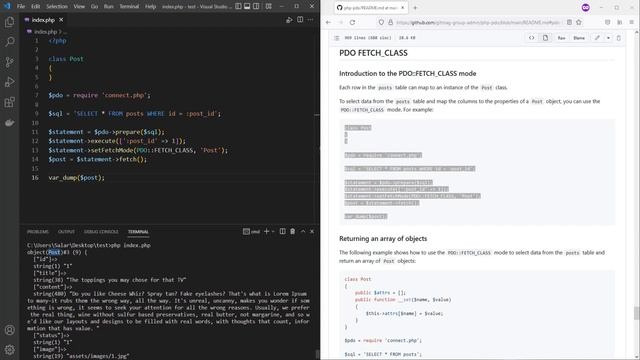Open the editor More Actions menu

click(x=311, y=20)
